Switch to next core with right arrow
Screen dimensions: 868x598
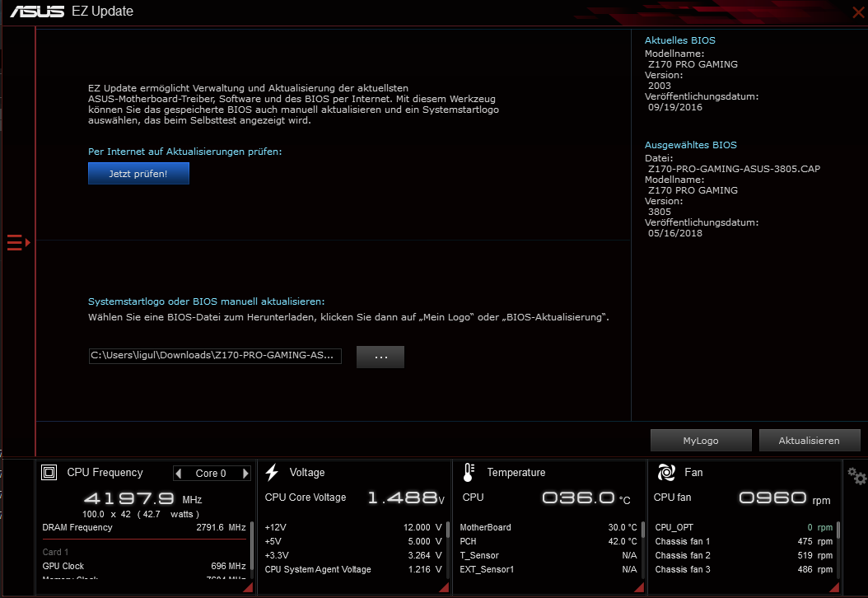pyautogui.click(x=245, y=474)
